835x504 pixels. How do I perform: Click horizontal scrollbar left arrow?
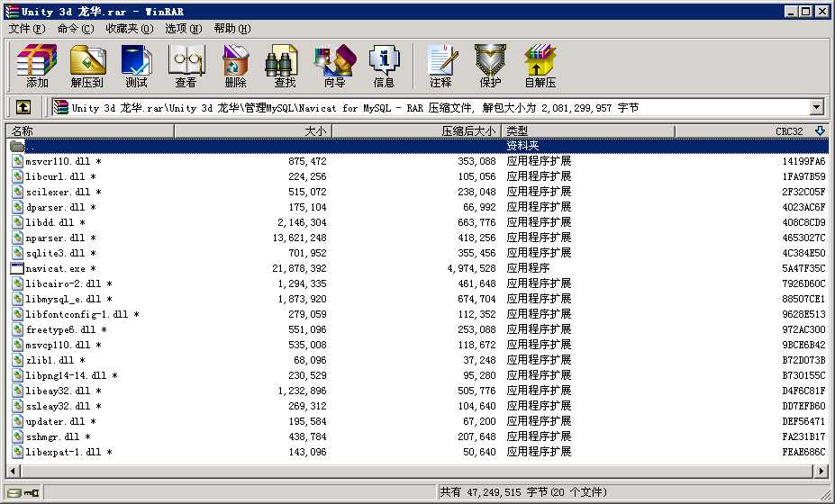13,471
